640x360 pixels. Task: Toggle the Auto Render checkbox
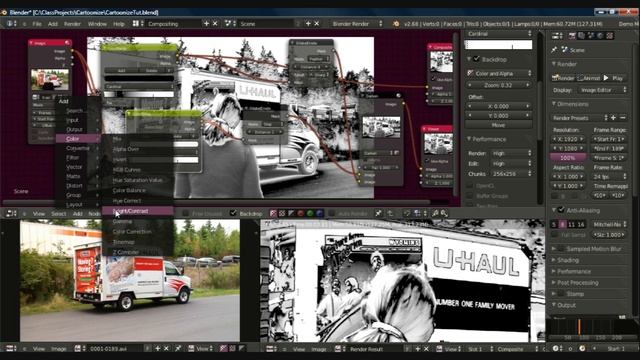pyautogui.click(x=332, y=213)
